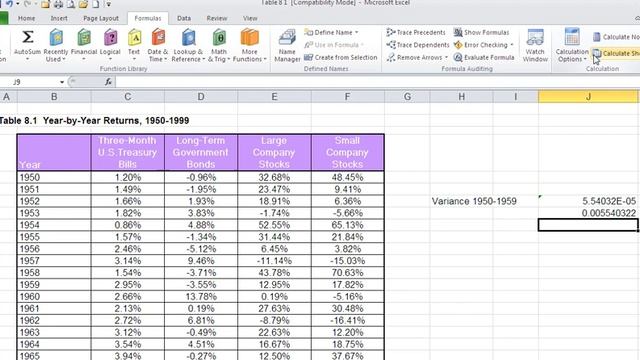Select Large Company Stocks header cell
Screen dimensions: 640x360
274,153
